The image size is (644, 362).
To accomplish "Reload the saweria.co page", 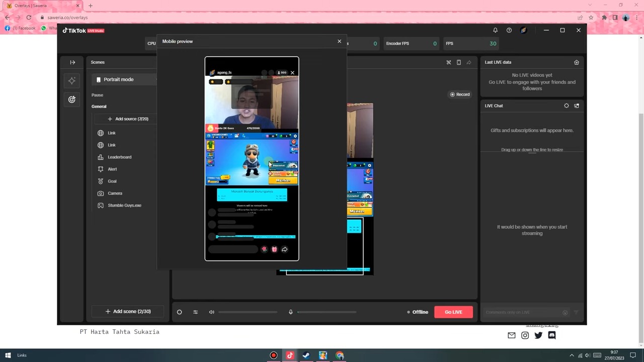I will click(29, 18).
